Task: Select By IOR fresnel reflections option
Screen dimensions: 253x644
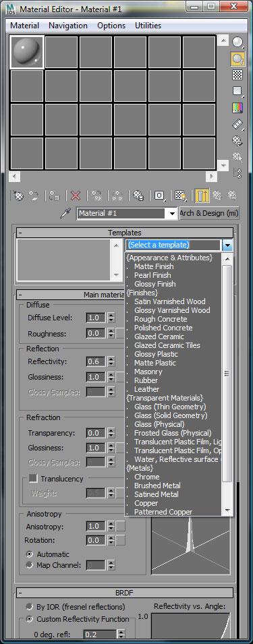Action: [29, 607]
